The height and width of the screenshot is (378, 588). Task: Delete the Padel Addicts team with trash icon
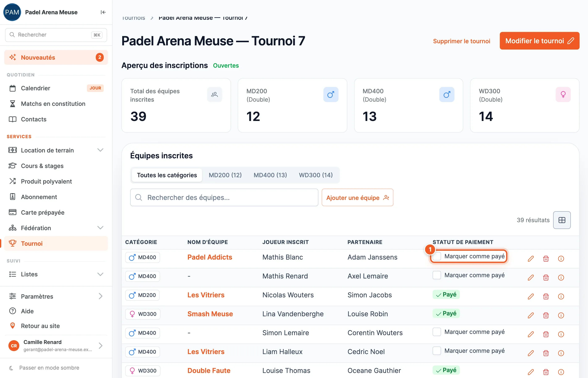point(546,259)
